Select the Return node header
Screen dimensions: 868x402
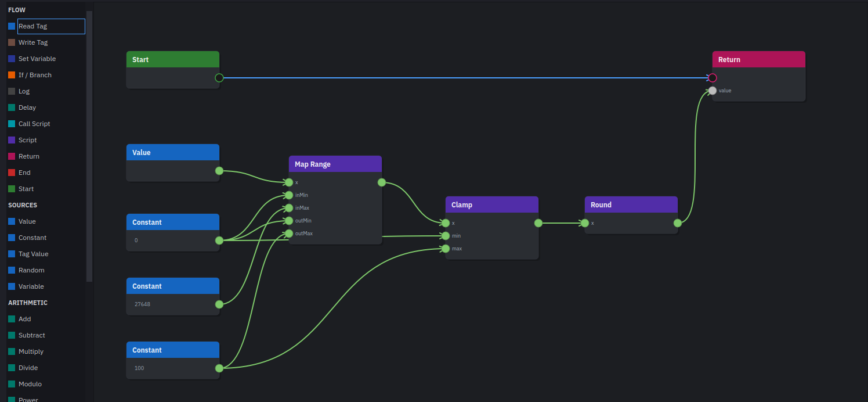(x=759, y=59)
